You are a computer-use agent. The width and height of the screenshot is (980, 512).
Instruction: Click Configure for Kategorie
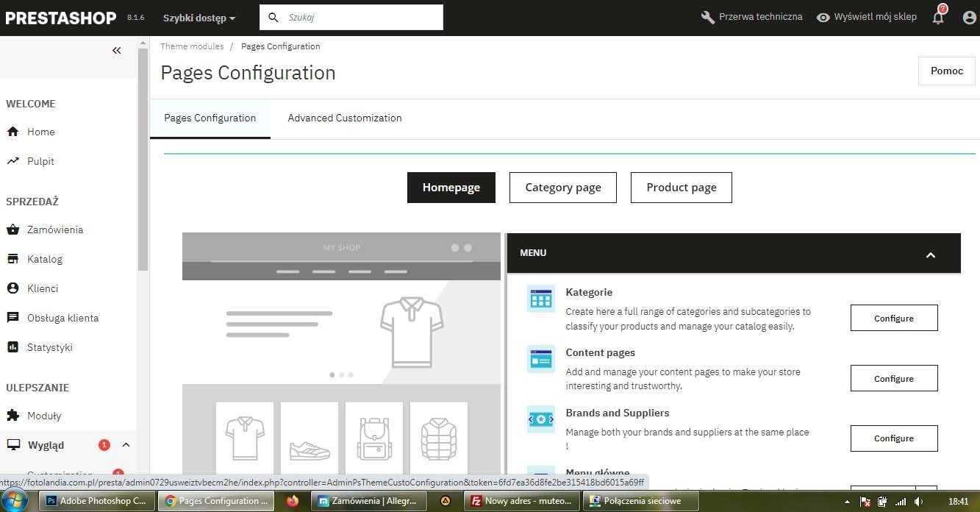tap(894, 319)
